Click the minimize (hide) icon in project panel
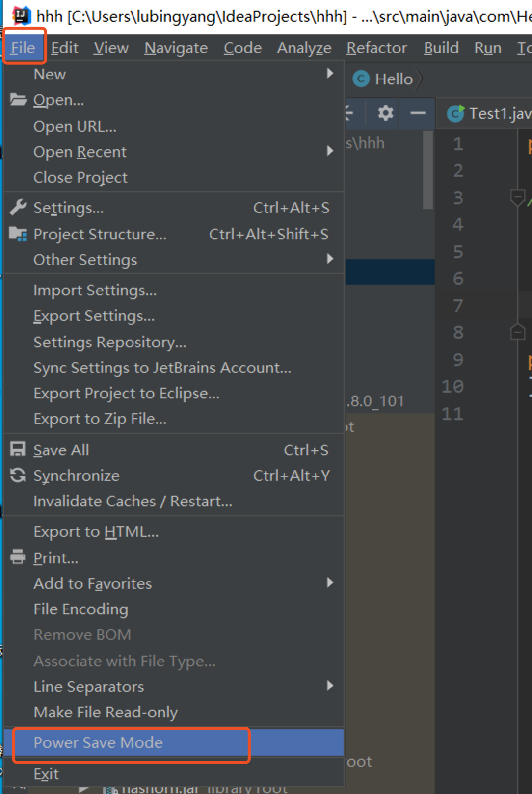The width and height of the screenshot is (532, 794). point(418,113)
